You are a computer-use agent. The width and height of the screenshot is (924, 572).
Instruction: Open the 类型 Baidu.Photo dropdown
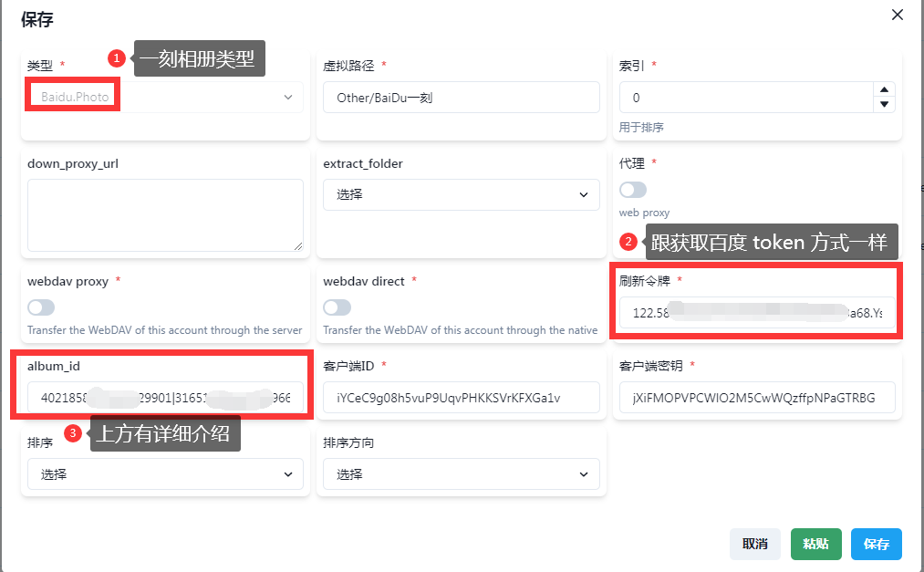point(165,97)
